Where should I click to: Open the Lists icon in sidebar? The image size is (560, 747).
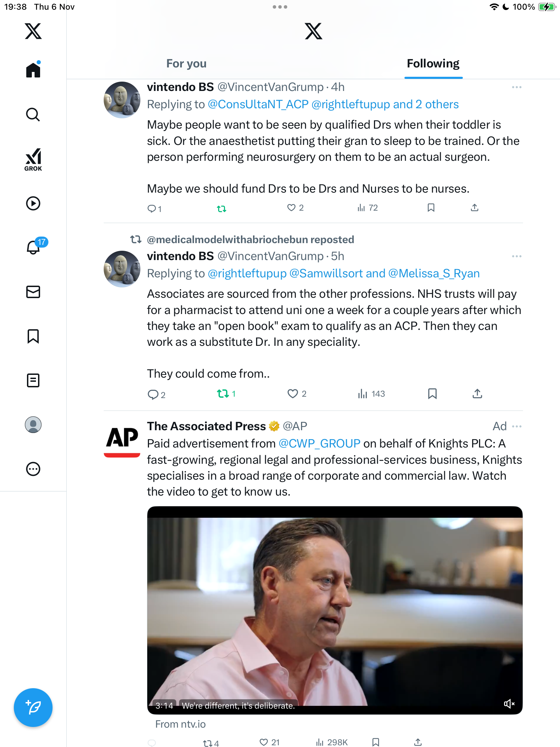[33, 380]
